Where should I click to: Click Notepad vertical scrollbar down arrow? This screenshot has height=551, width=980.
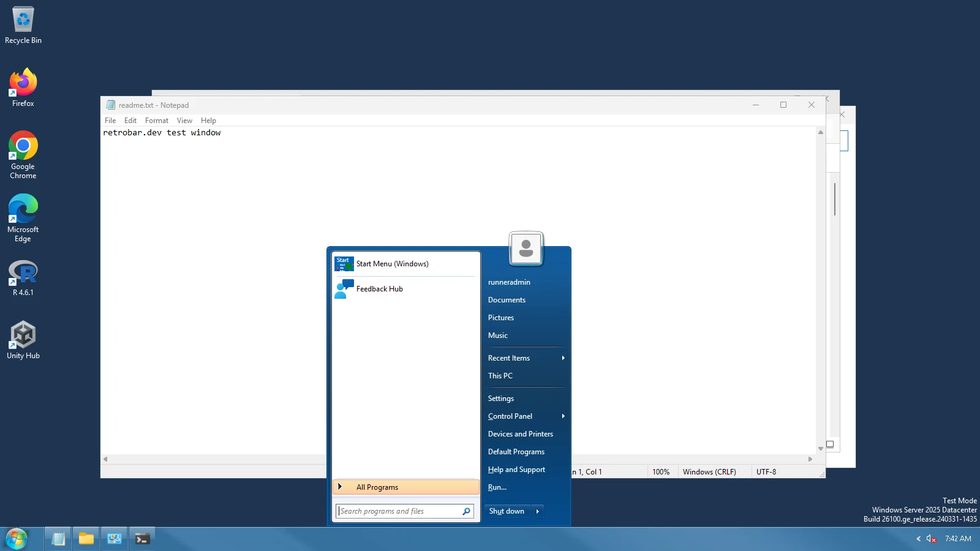[x=821, y=449]
